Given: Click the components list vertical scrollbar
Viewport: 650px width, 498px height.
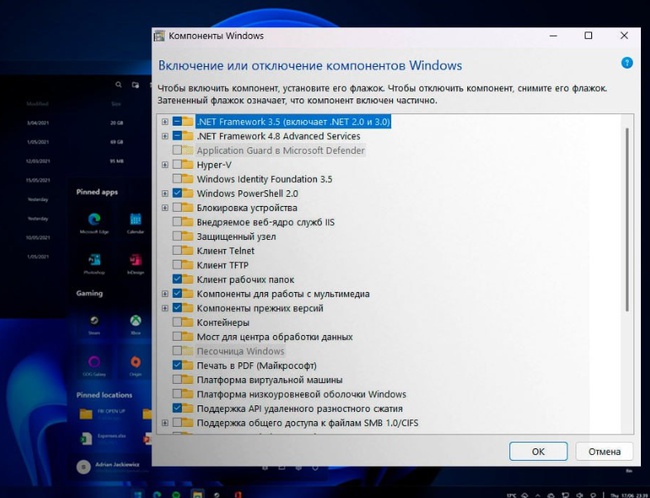Looking at the screenshot, I should coord(627,220).
